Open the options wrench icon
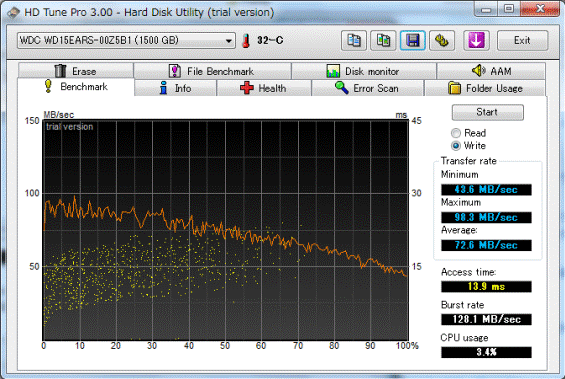 [442, 40]
